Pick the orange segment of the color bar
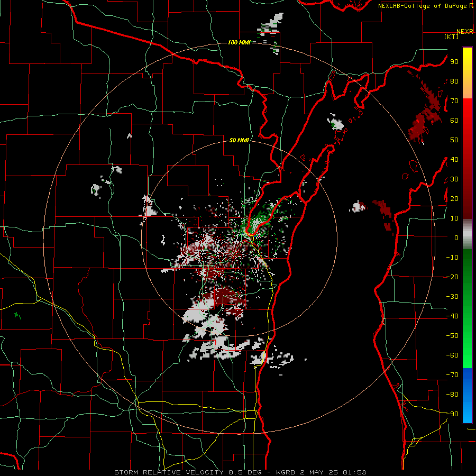The image size is (476, 476). tap(467, 88)
